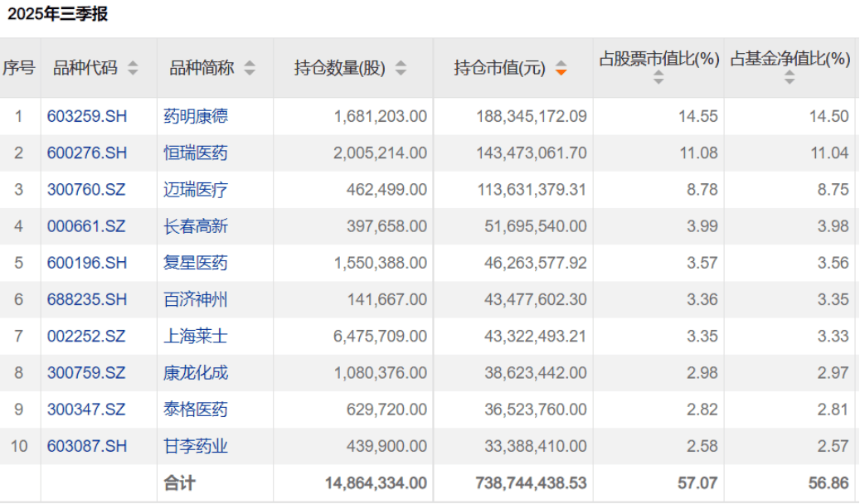This screenshot has width=860, height=504.
Task: Open 泰格医药 stock name link
Action: point(195,409)
